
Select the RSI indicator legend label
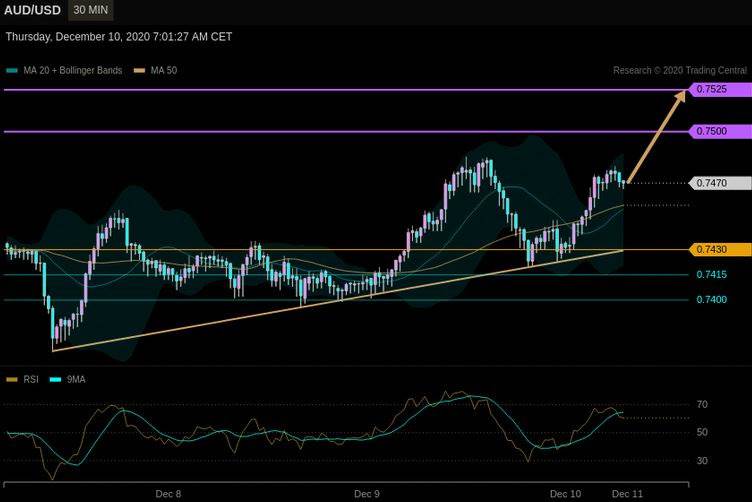(x=31, y=380)
